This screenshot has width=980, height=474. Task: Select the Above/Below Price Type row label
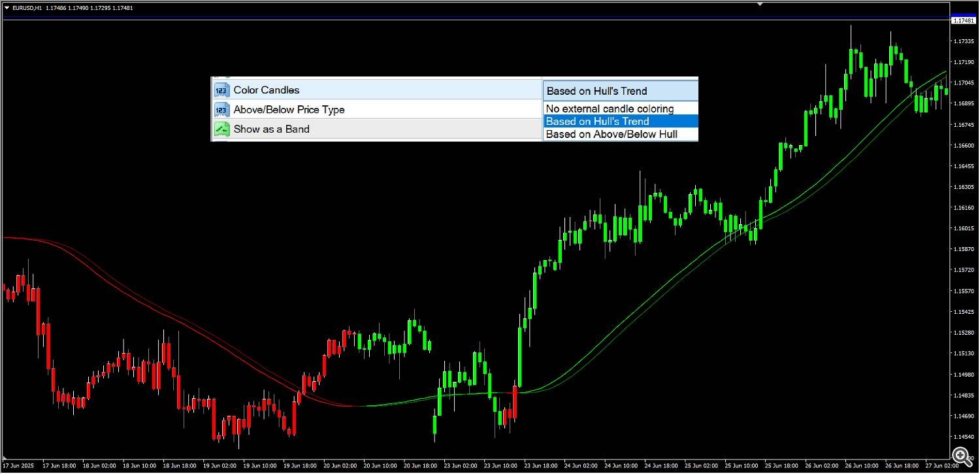[289, 110]
